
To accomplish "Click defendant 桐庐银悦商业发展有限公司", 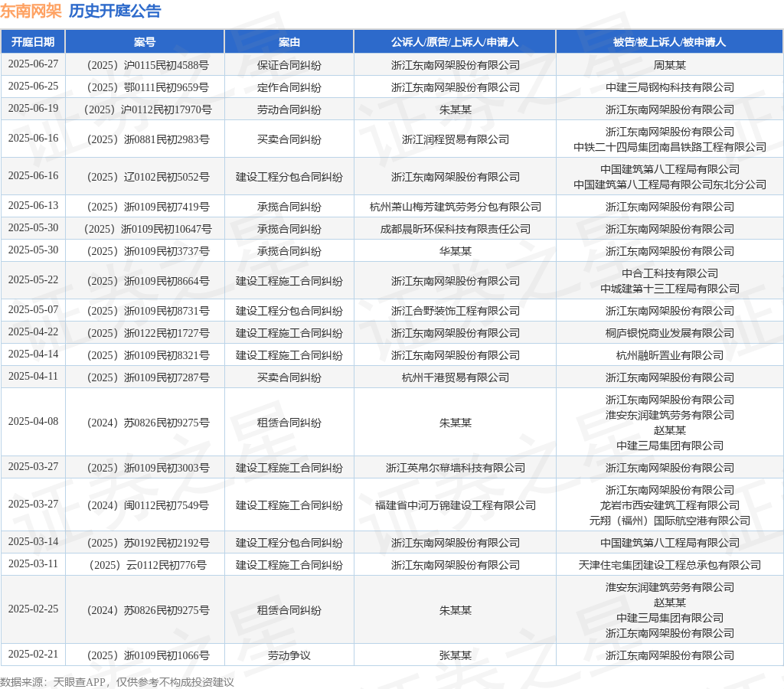I will [x=669, y=332].
